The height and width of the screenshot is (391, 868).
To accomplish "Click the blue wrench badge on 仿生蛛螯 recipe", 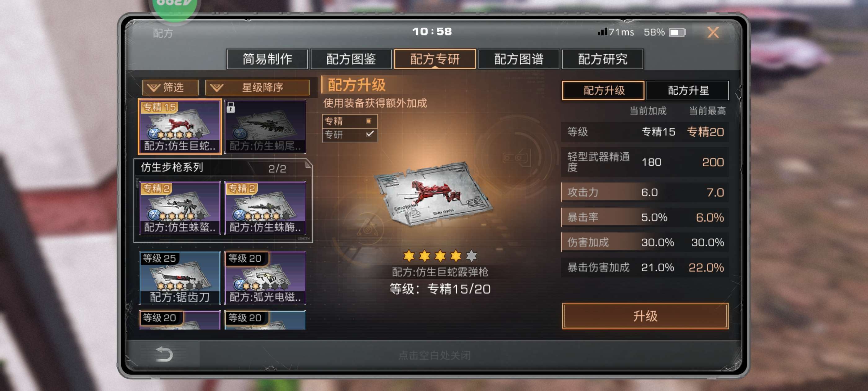I will tap(154, 215).
